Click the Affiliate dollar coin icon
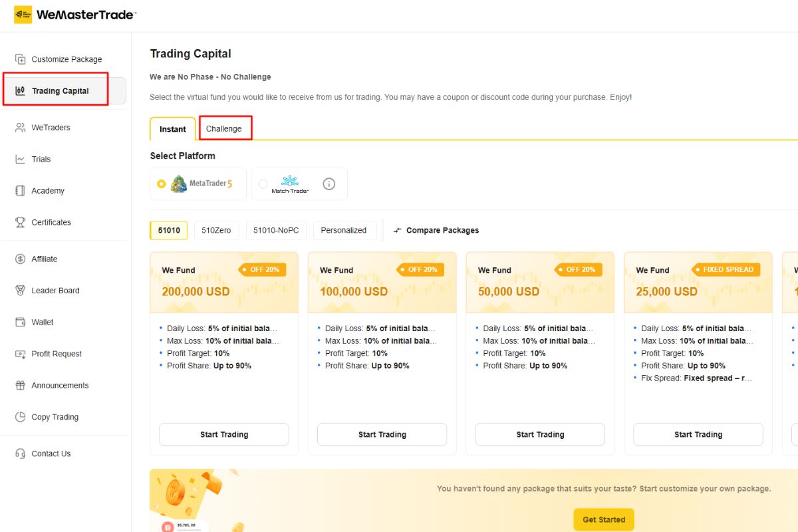The image size is (798, 532). tap(20, 259)
